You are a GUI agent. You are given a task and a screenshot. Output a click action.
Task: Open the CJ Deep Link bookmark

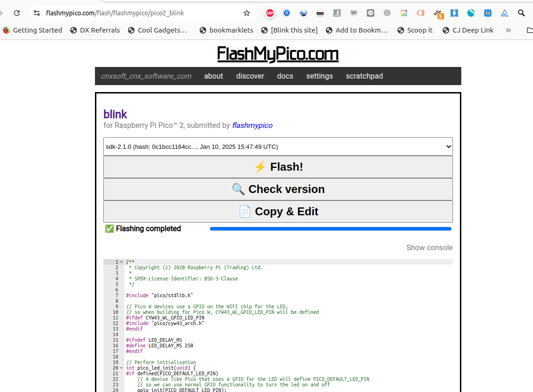(468, 30)
